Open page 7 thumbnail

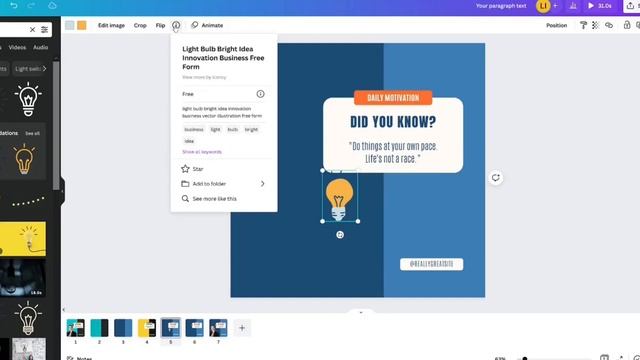coord(218,328)
